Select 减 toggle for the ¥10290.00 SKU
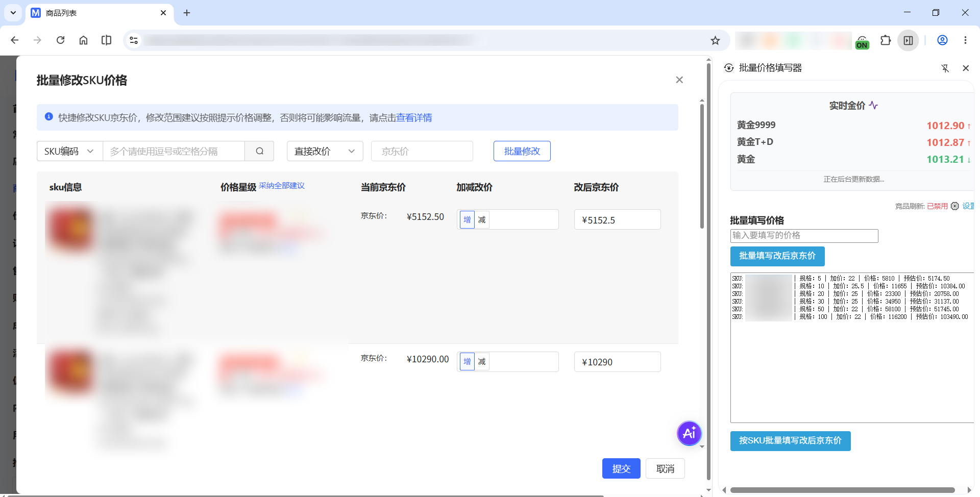The width and height of the screenshot is (980, 497). click(x=481, y=362)
